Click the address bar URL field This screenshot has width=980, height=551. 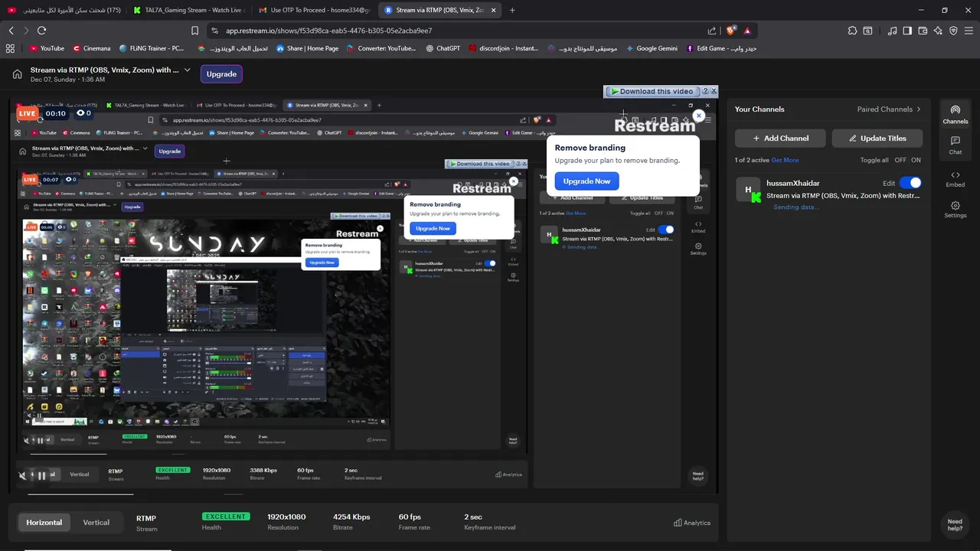coord(459,31)
